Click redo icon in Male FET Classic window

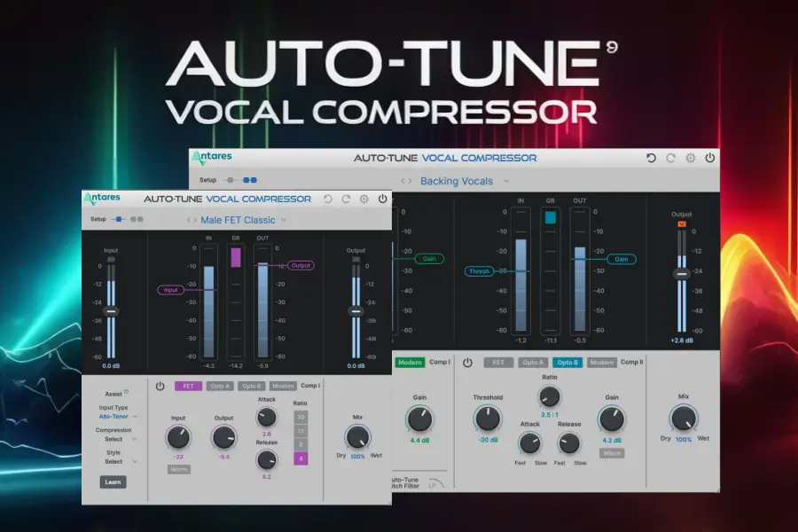(346, 199)
